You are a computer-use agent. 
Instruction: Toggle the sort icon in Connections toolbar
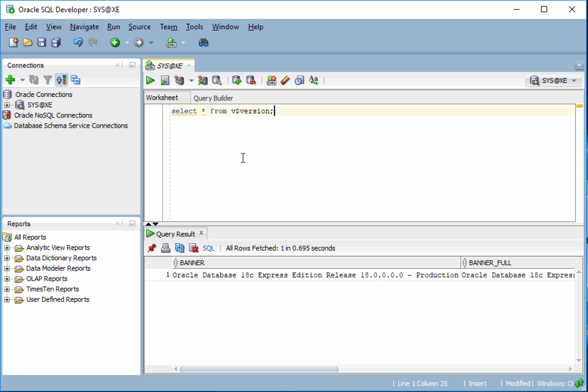tap(61, 79)
